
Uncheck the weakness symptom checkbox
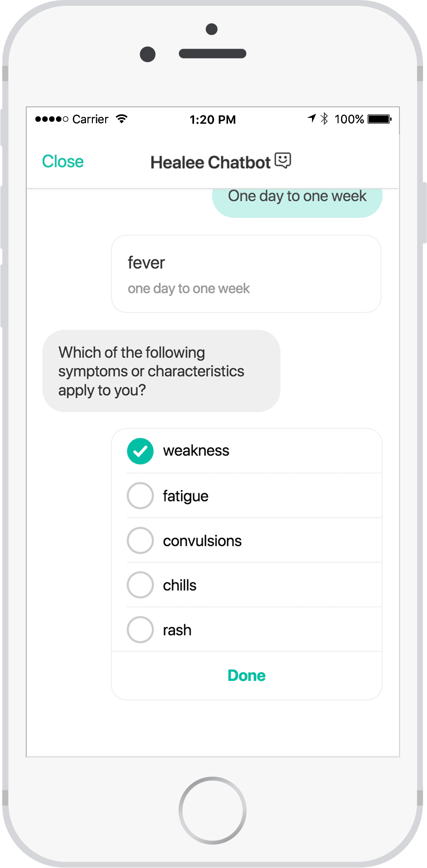coord(141,451)
